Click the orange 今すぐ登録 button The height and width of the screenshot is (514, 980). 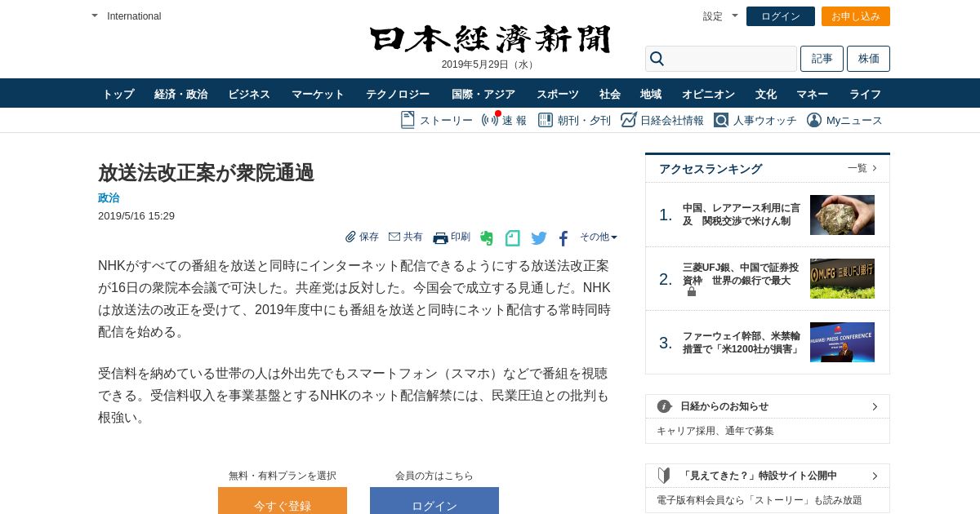(283, 501)
